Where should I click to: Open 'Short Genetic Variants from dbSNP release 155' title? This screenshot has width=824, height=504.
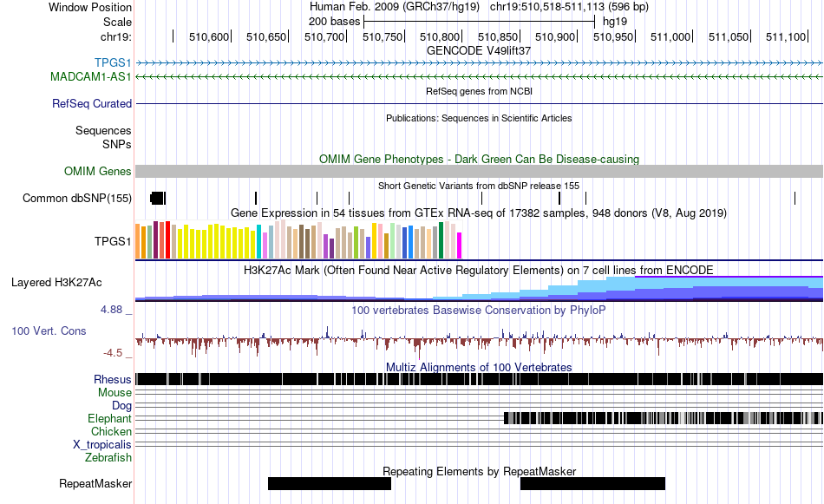pos(479,186)
